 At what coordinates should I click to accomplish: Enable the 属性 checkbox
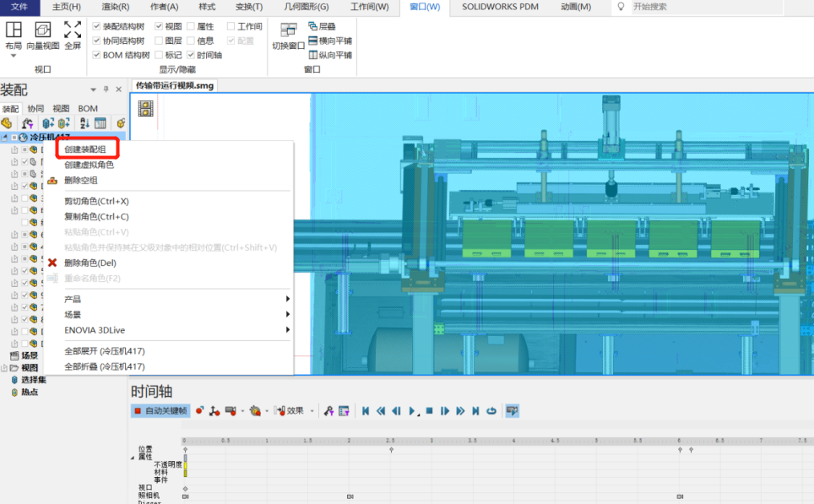[191, 26]
